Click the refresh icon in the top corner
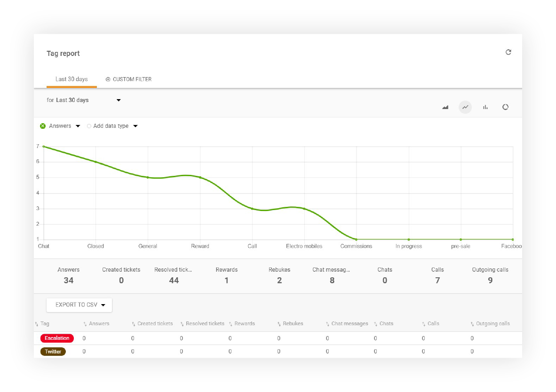Viewport: 556px width, 392px height. click(x=508, y=53)
